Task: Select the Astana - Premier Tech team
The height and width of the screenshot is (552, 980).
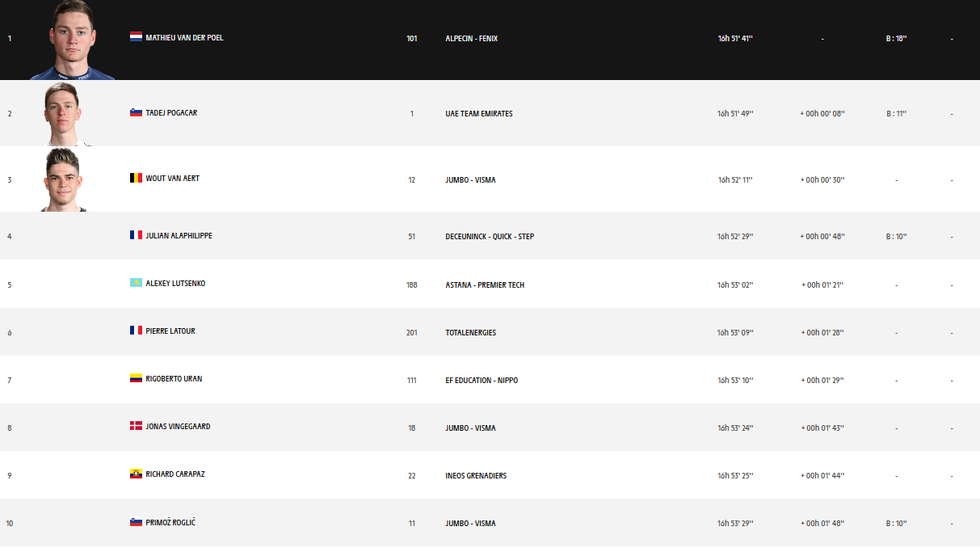Action: (x=484, y=284)
